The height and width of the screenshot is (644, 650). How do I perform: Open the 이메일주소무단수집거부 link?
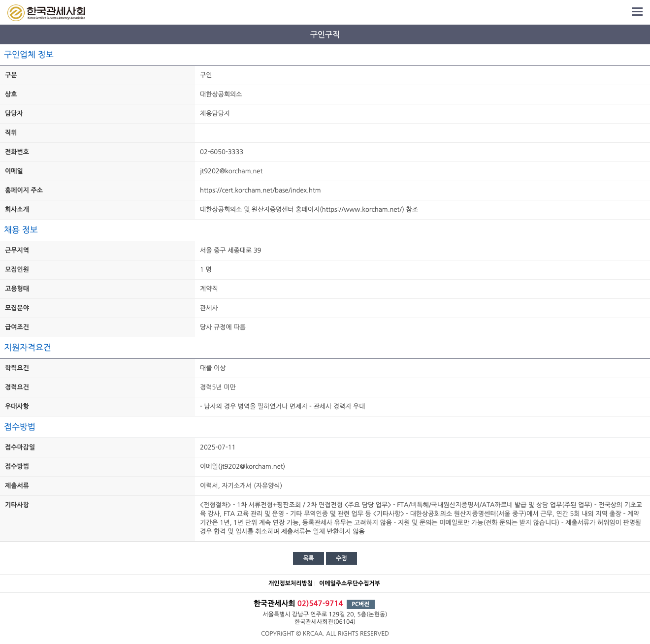(350, 583)
